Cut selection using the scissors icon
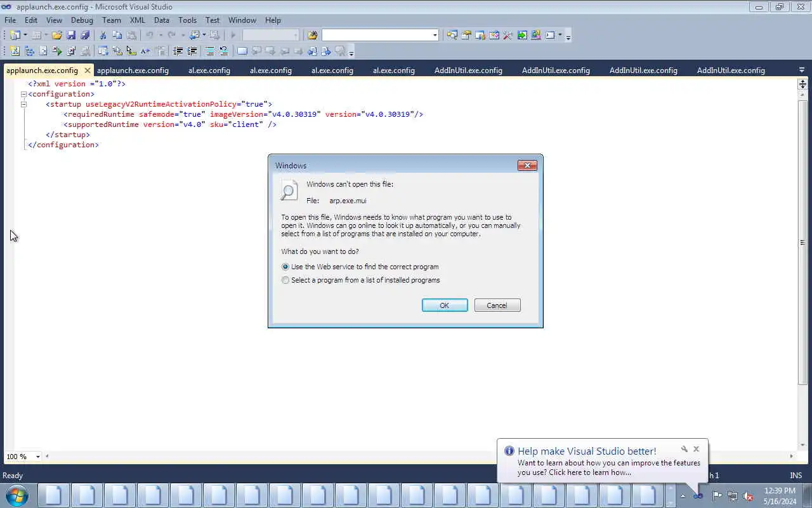The width and height of the screenshot is (812, 508). (103, 35)
